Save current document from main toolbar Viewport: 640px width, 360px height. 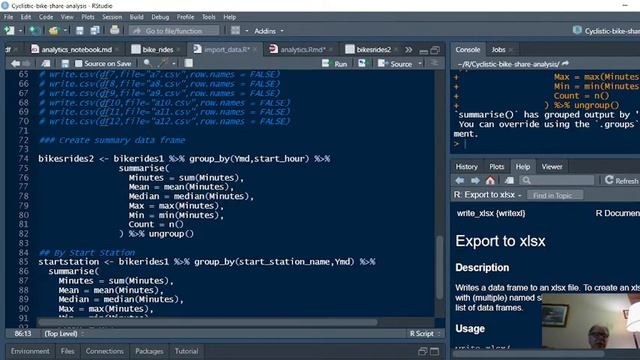[x=80, y=31]
